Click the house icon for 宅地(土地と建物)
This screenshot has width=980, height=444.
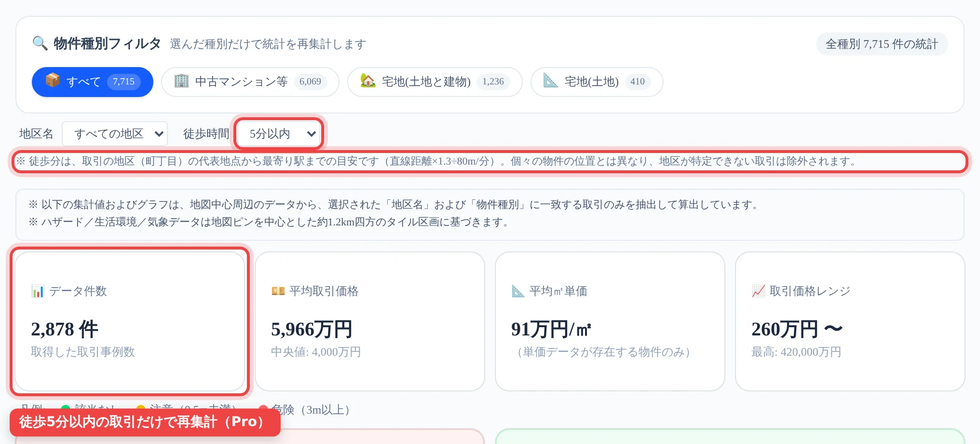point(367,81)
